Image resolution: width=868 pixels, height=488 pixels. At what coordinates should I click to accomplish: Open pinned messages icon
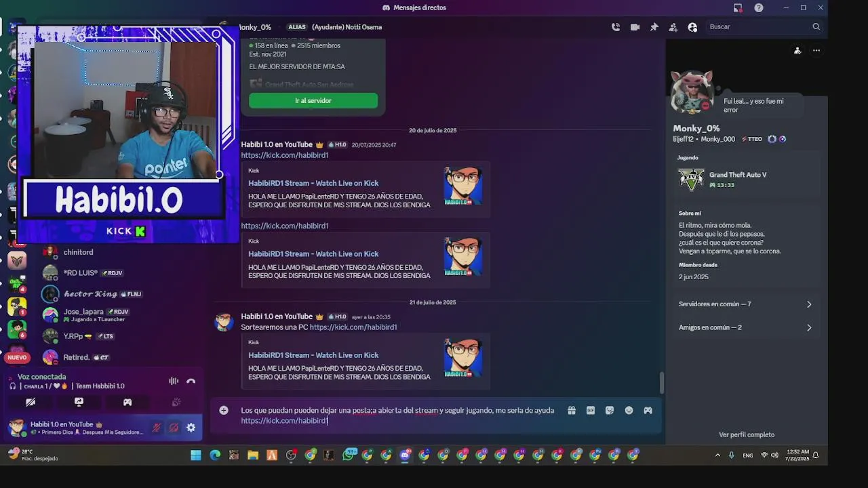point(654,27)
